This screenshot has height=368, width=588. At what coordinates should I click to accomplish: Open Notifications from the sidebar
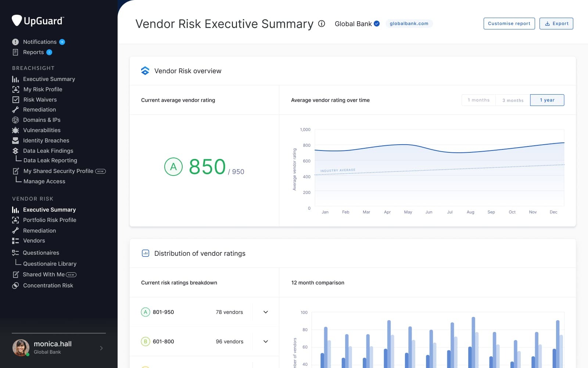tap(40, 42)
